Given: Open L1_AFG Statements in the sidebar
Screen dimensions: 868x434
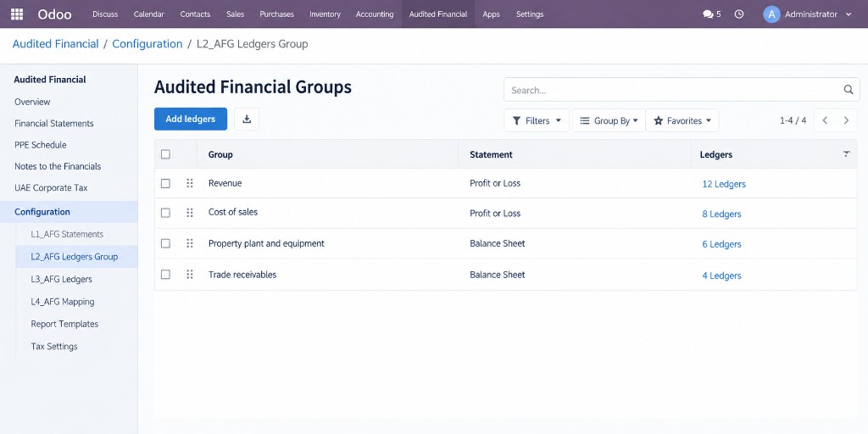Looking at the screenshot, I should pos(67,234).
